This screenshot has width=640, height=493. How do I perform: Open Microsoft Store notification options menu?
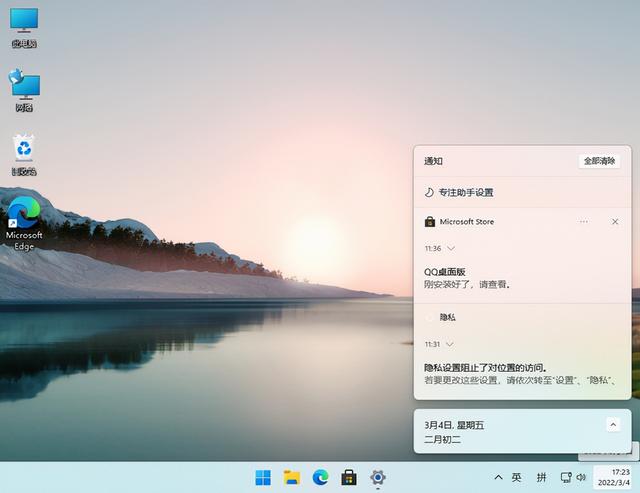point(584,222)
